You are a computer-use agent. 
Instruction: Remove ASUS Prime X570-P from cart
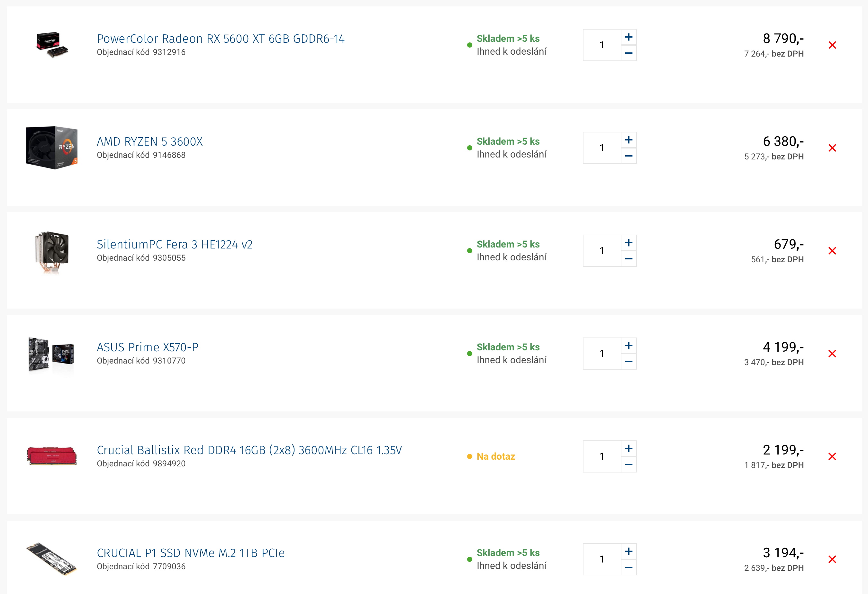(832, 354)
